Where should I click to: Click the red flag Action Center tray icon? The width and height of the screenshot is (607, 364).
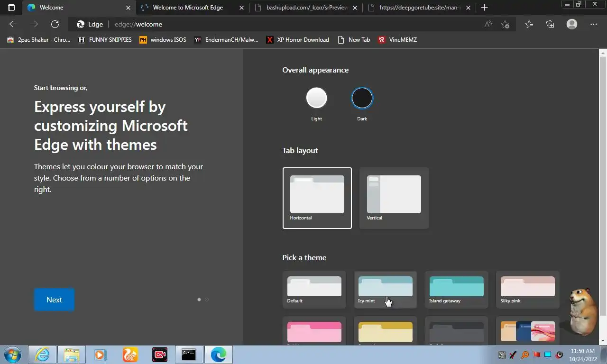point(536,355)
